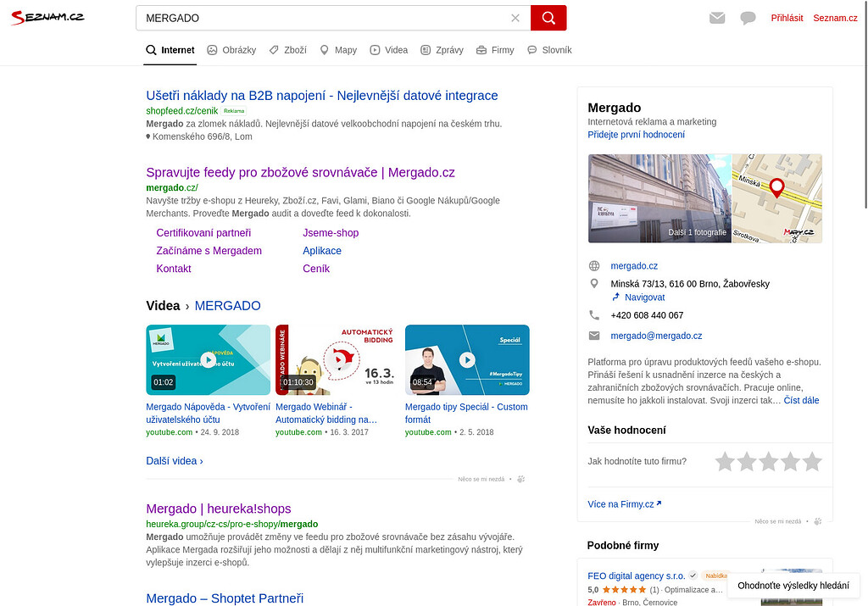Screen dimensions: 868x606
Task: Open mergado.cz website link
Action: [x=634, y=265]
